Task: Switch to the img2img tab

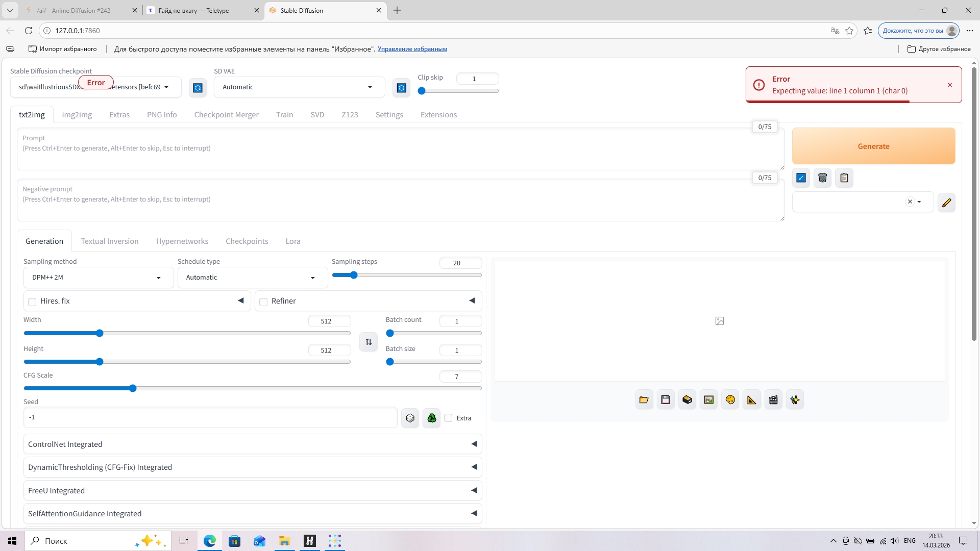Action: [77, 115]
